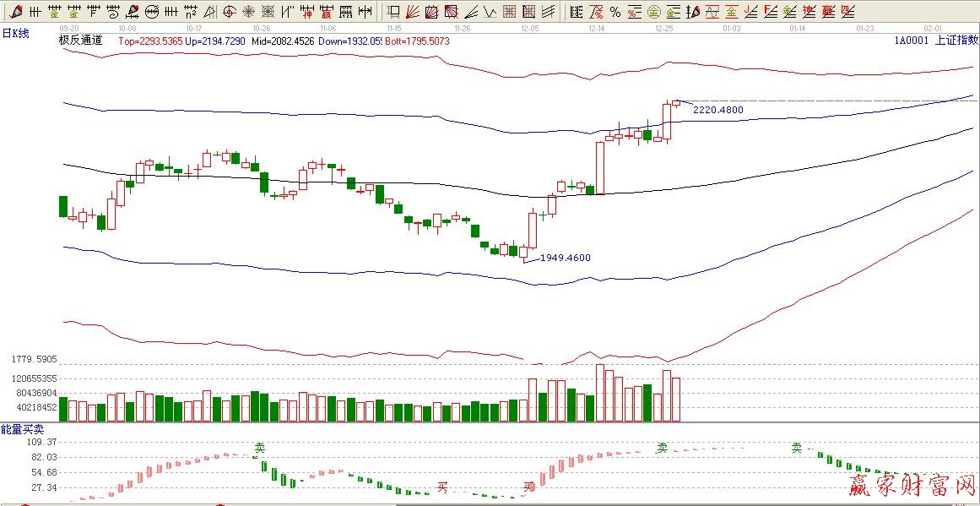This screenshot has width=980, height=506.
Task: Click the first green 卖 sell signal
Action: tap(261, 448)
